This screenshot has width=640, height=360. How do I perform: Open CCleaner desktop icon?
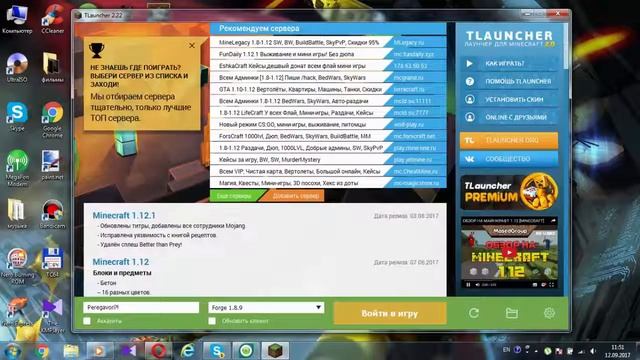[53, 20]
